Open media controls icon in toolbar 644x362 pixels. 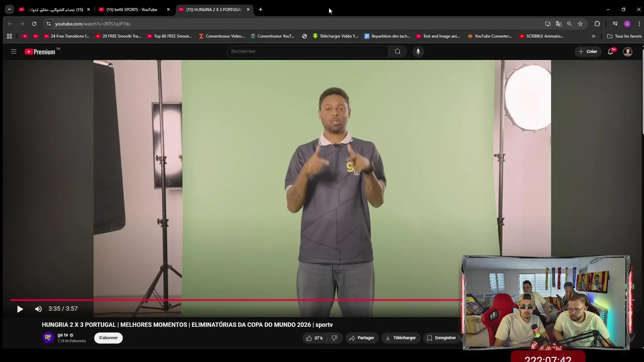[615, 24]
